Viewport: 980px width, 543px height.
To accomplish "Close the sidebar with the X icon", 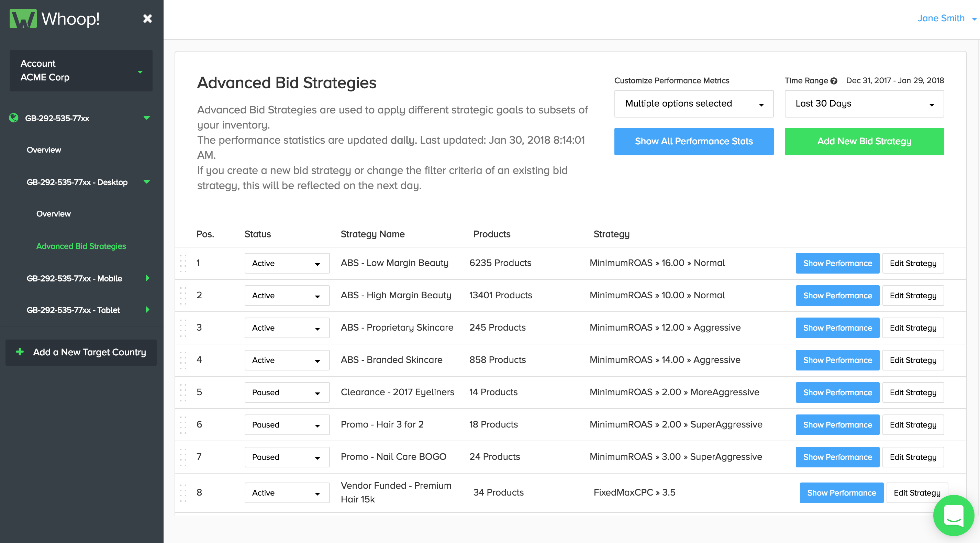I will click(147, 19).
